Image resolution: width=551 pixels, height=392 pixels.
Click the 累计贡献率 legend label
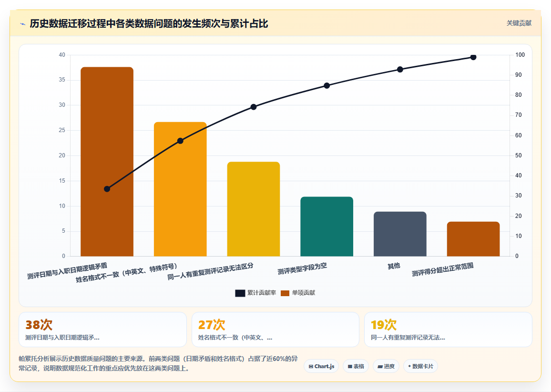262,292
